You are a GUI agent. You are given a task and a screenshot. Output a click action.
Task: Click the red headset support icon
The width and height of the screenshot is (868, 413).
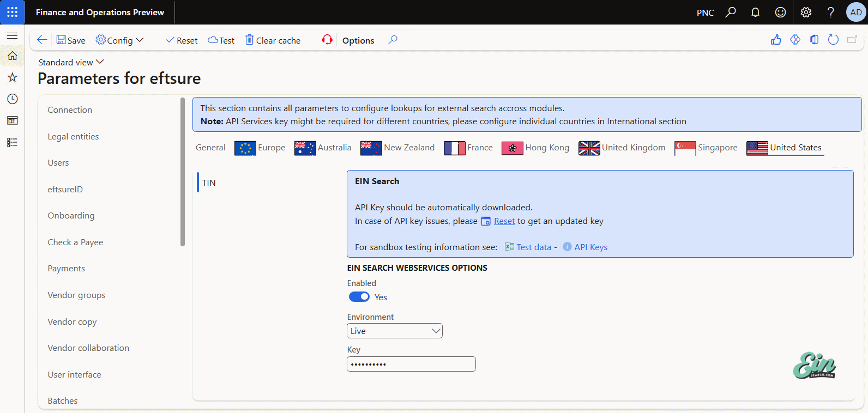327,40
